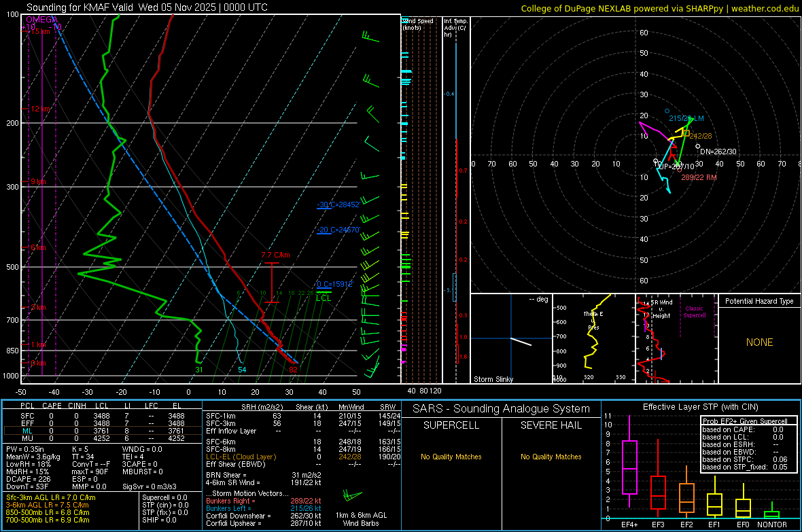
Task: Click the Sfc-3km AGL LR value
Action: tap(51, 497)
